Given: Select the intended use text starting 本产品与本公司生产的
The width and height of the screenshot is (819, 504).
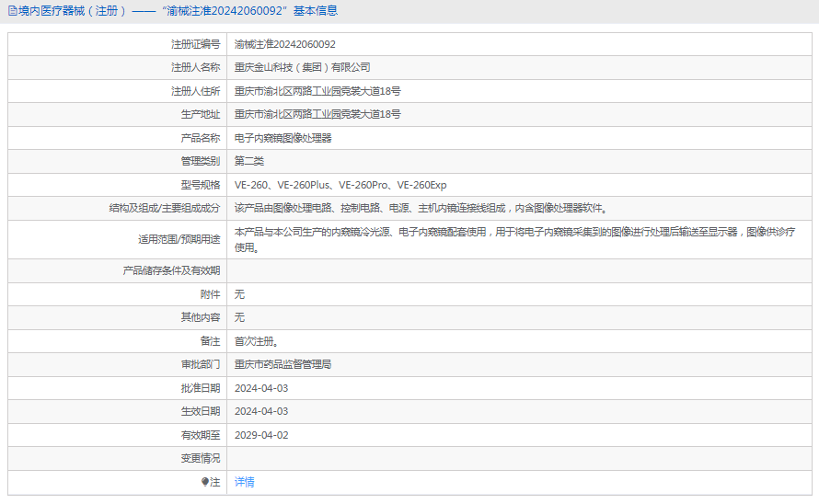Looking at the screenshot, I should tap(514, 239).
